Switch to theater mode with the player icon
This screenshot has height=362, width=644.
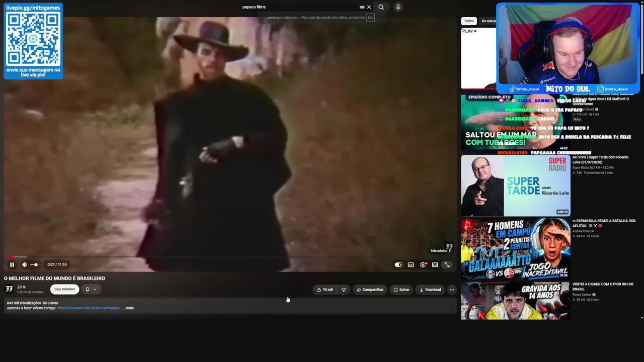pos(435,264)
